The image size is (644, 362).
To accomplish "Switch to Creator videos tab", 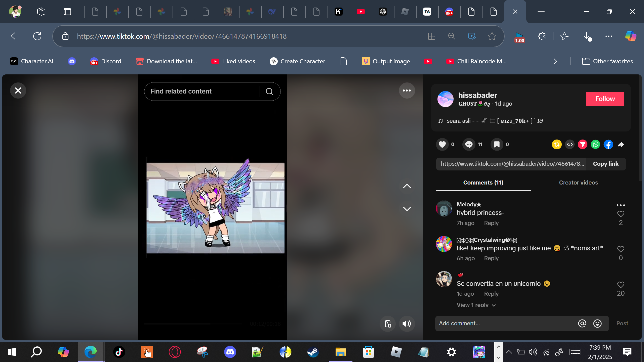I will click(578, 183).
